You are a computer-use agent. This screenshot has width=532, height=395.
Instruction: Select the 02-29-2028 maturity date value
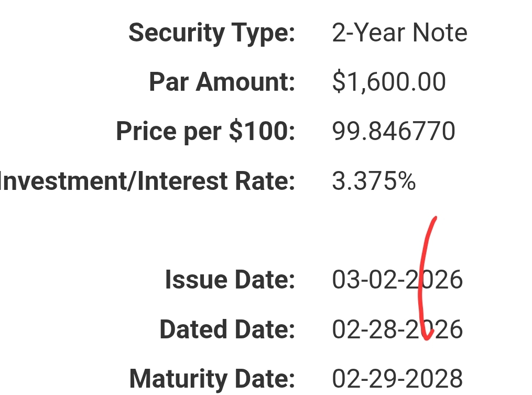tap(397, 379)
